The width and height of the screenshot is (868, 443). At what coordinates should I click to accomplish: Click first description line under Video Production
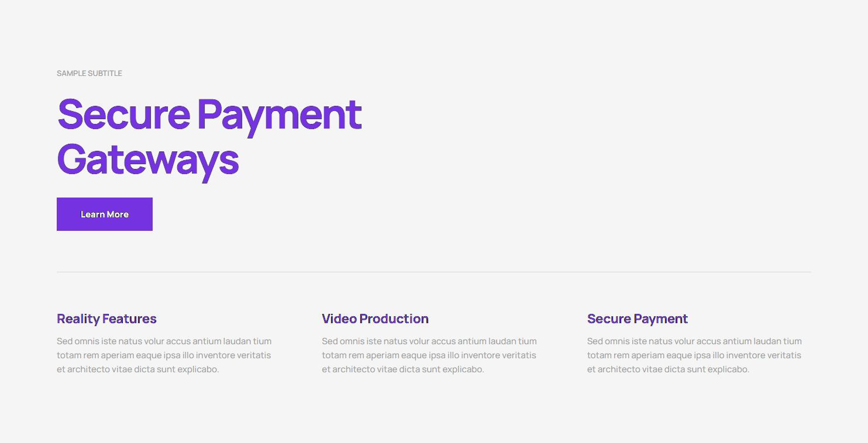coord(429,341)
